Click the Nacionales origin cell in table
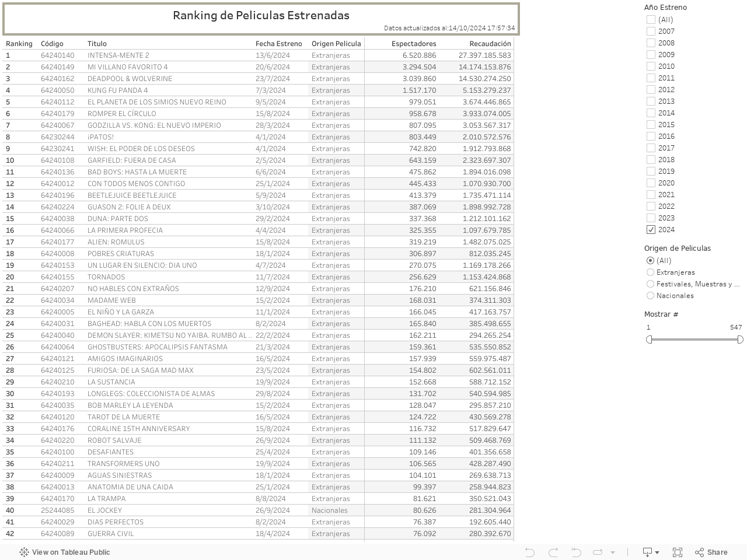Viewport: 747px width, 560px height. [330, 510]
